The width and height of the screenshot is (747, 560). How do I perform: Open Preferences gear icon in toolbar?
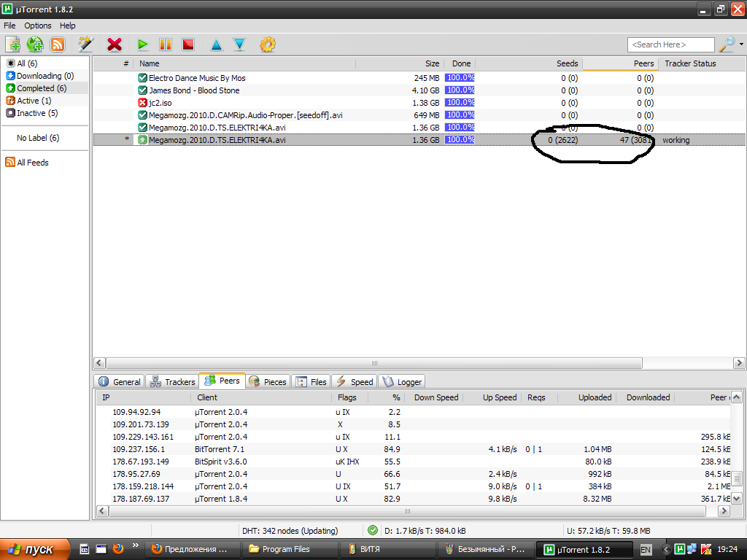[x=268, y=44]
